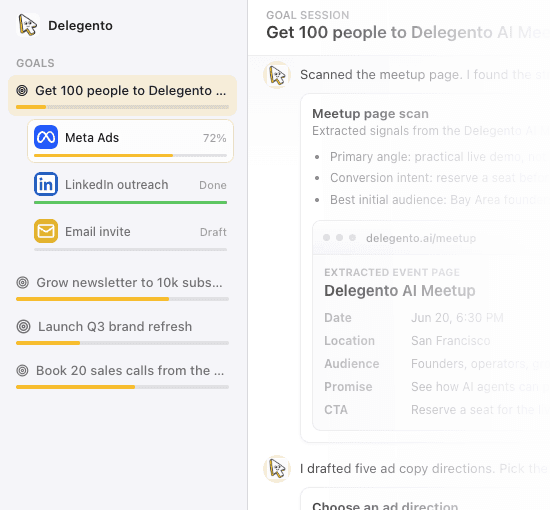Click the Choose an ad direction heading
This screenshot has height=510, width=550.
pos(385,506)
